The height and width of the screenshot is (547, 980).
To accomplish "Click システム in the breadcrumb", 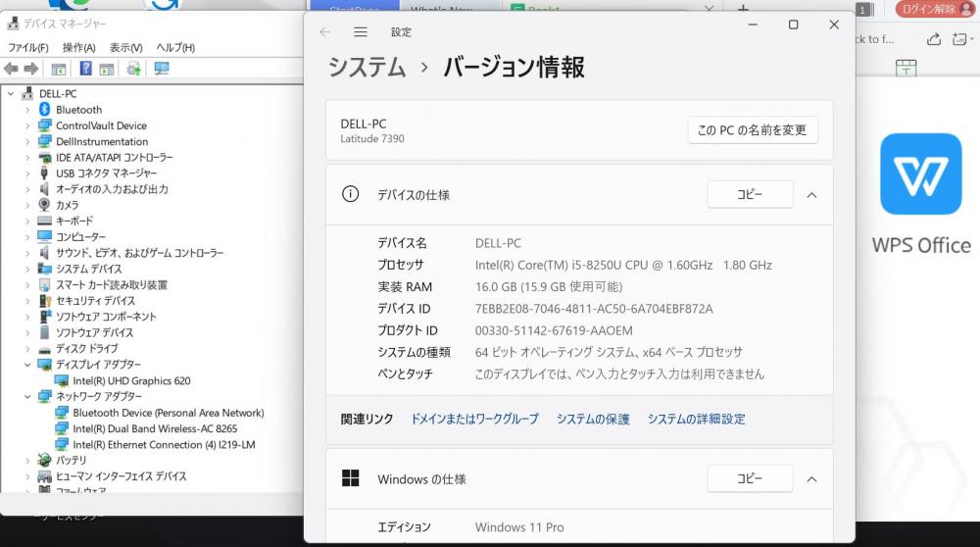I will tap(367, 67).
